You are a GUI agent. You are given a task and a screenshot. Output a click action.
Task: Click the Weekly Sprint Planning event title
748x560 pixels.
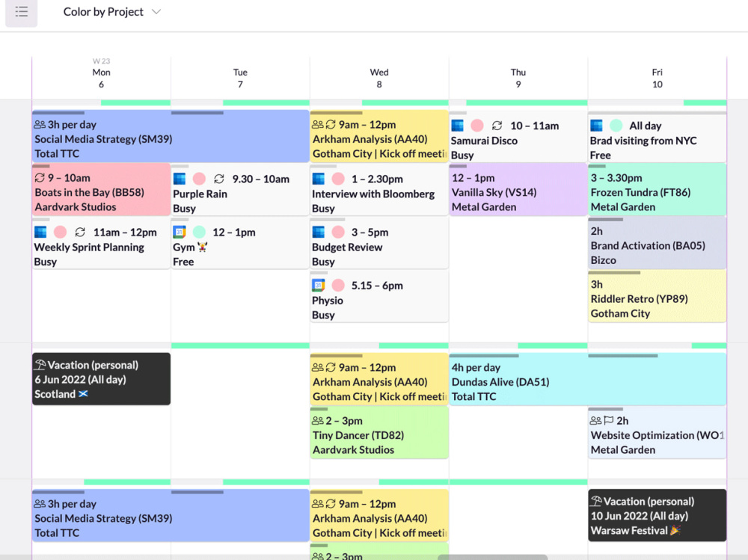pos(89,247)
